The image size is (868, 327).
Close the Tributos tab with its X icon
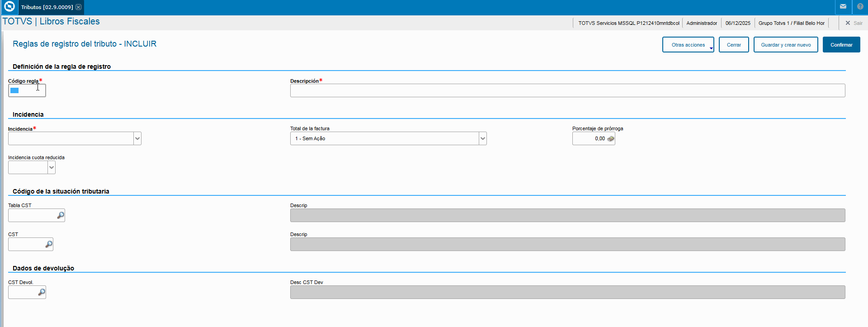79,7
